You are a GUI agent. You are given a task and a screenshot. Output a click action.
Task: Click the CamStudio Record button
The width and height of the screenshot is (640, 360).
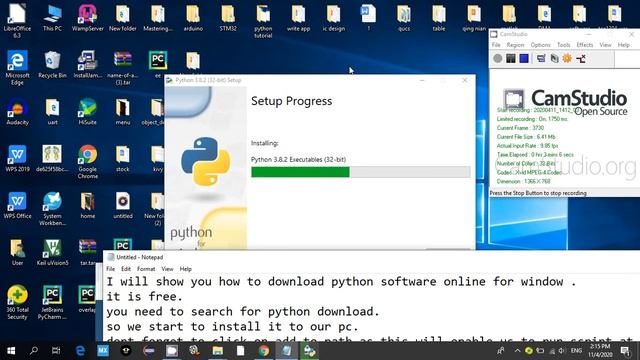498,58
